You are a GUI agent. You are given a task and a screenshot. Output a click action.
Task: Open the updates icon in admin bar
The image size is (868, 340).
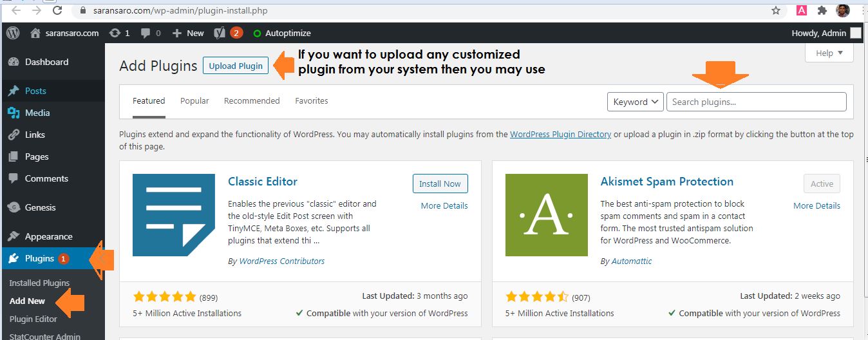click(x=119, y=33)
